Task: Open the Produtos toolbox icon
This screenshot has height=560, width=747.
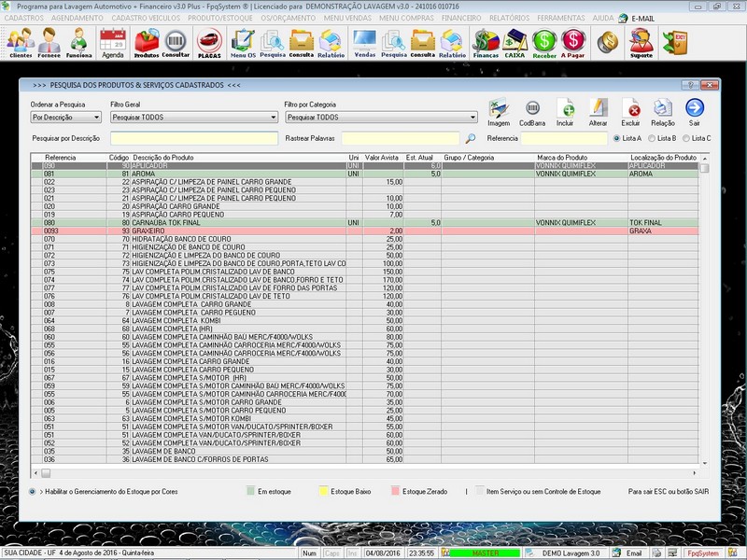Action: coord(147,43)
